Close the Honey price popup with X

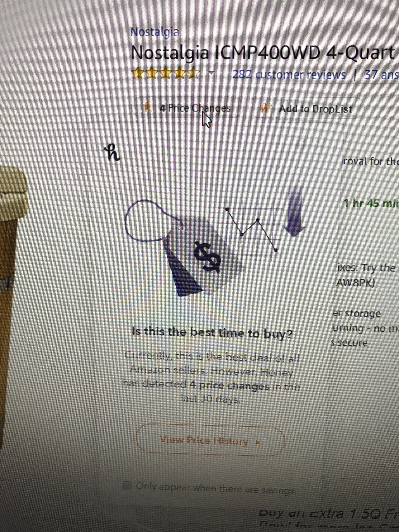coord(321,144)
